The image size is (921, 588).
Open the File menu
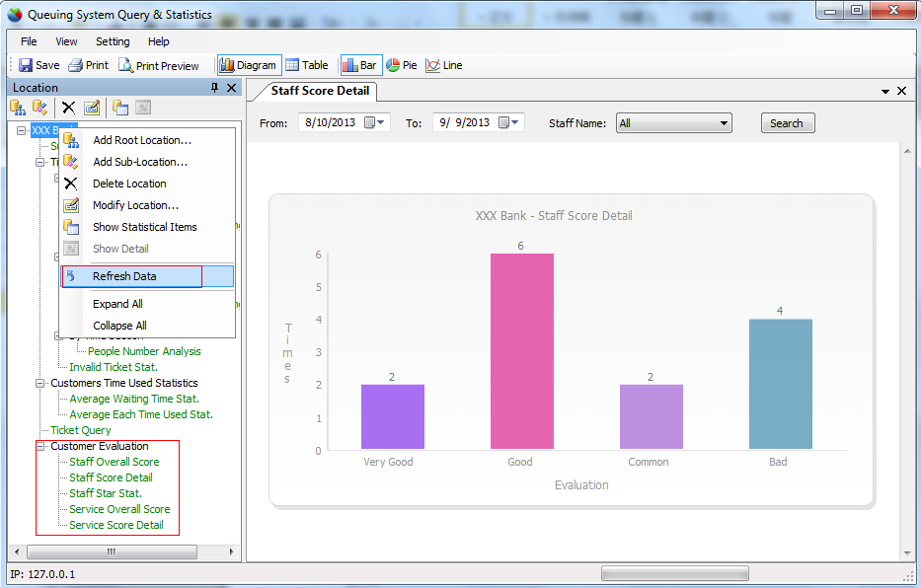pos(29,41)
